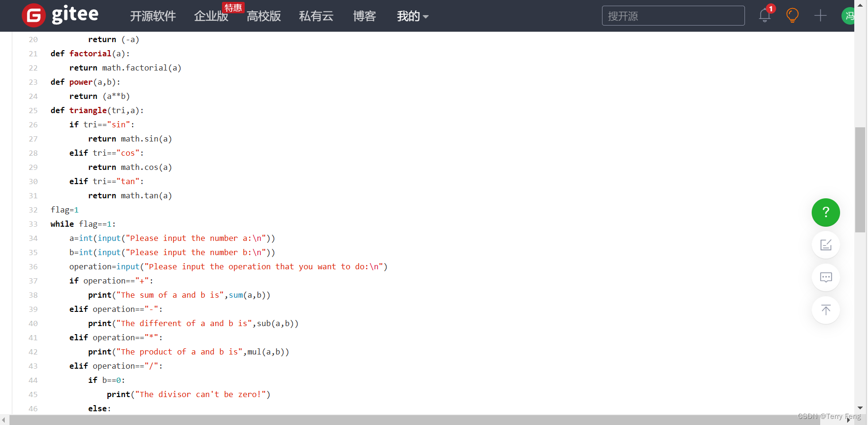Click 'return math.sin(a)' line
Screen dimensions: 868x425
(x=130, y=139)
